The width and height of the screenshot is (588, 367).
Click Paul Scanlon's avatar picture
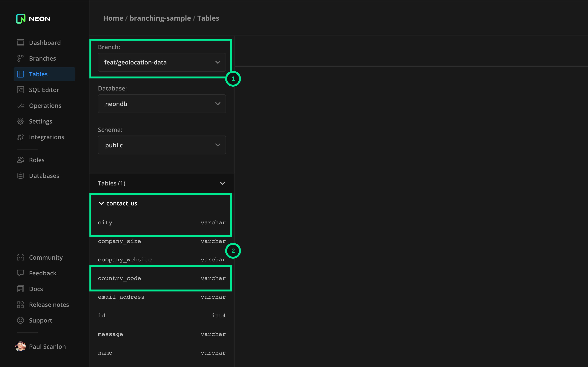(x=20, y=346)
